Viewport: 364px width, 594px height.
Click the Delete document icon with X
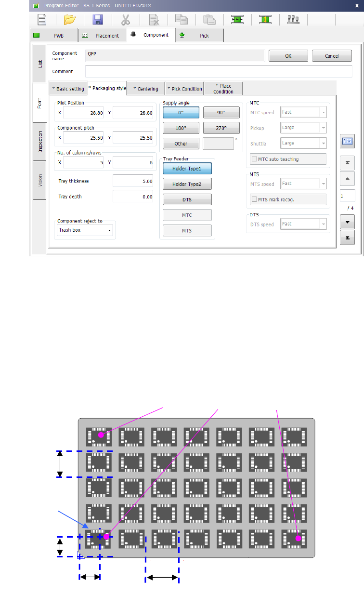pyautogui.click(x=154, y=19)
